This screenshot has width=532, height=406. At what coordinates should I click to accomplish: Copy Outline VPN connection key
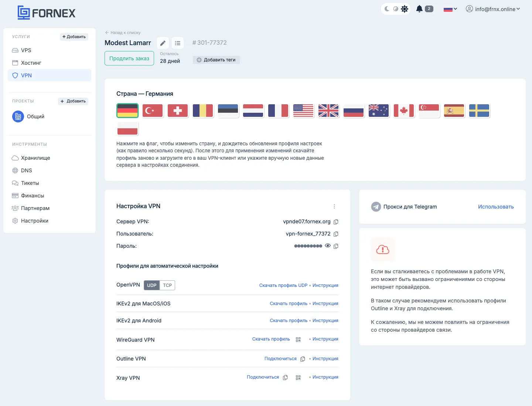(303, 359)
